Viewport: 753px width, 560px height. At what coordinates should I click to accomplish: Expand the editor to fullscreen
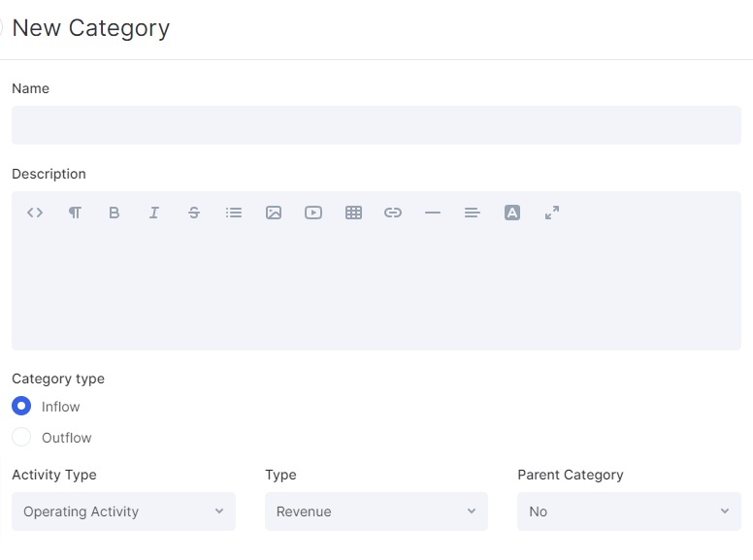(552, 213)
